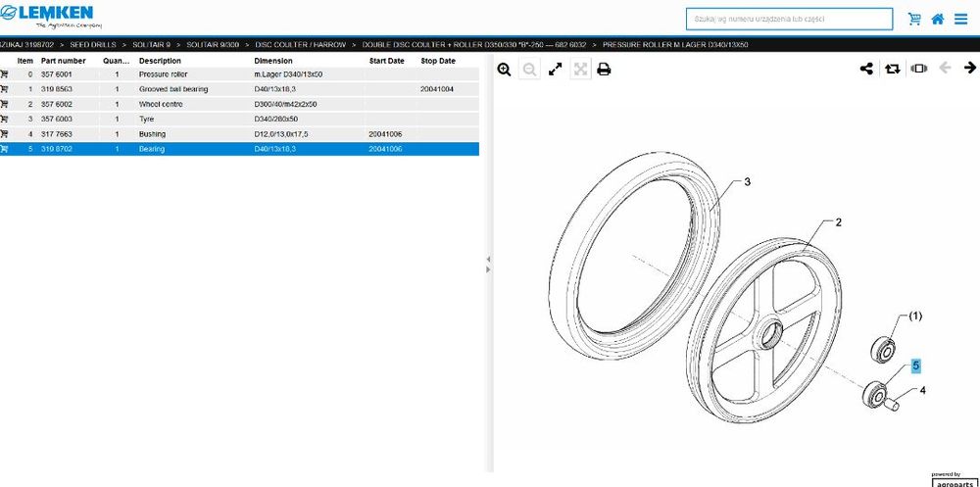Open the shopping cart in the header

coord(914,19)
